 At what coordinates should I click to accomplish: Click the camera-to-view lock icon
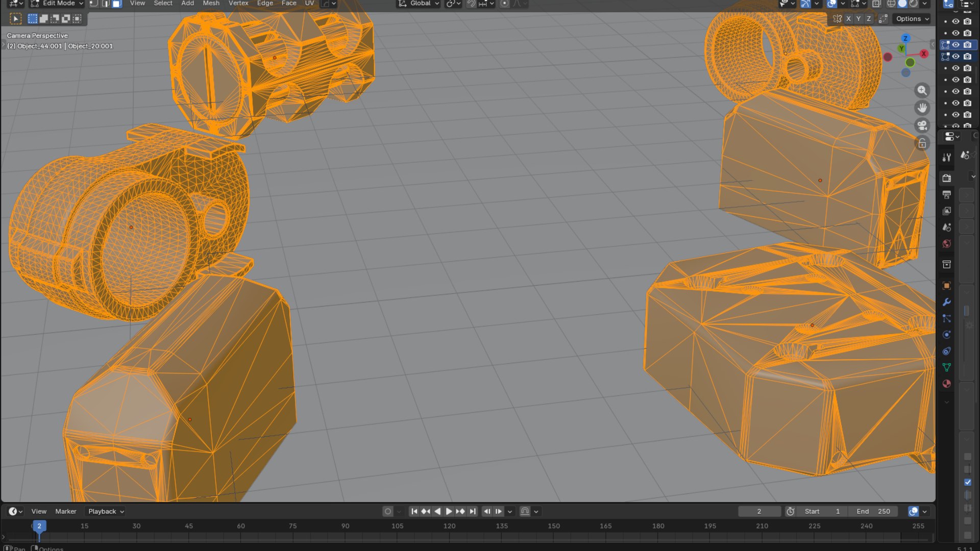(922, 143)
